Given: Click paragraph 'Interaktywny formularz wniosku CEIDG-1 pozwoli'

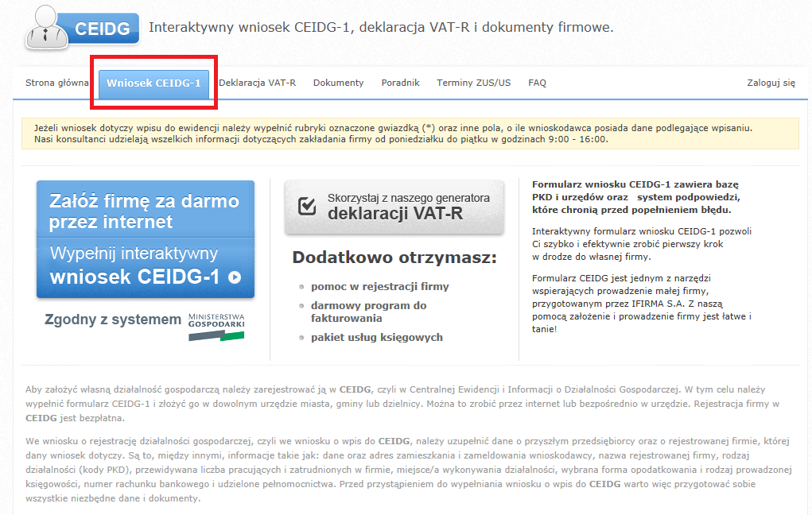Looking at the screenshot, I should click(x=642, y=244).
